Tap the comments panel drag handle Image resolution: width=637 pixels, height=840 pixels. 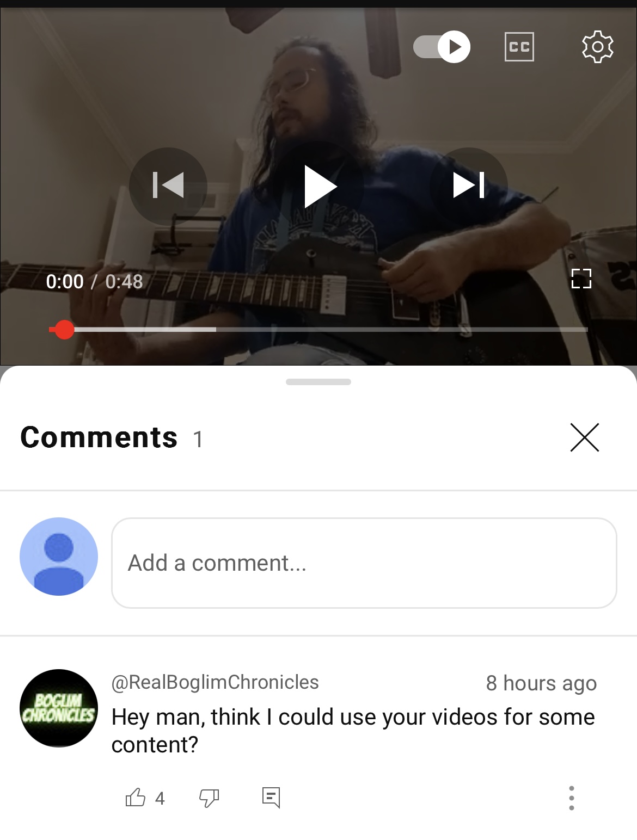318,382
